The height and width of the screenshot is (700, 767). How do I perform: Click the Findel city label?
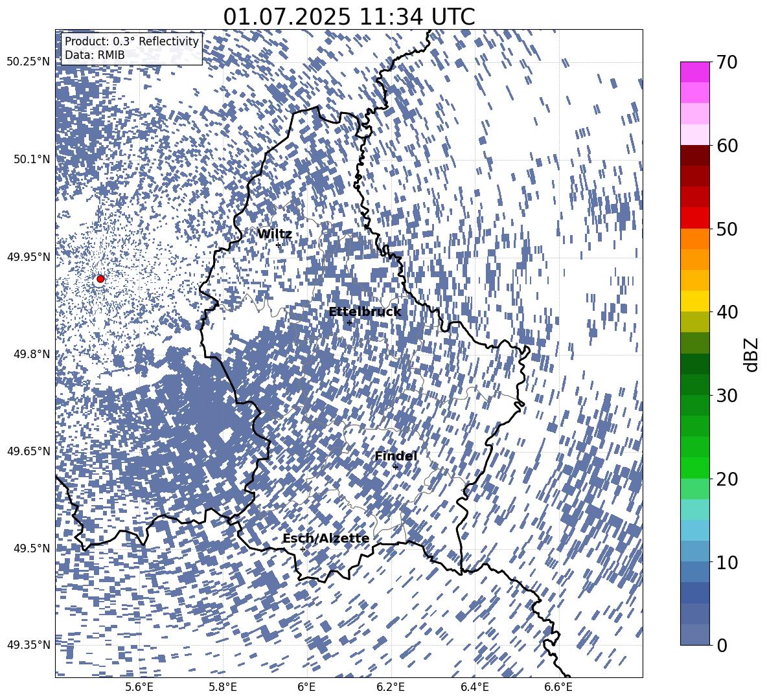click(x=396, y=456)
